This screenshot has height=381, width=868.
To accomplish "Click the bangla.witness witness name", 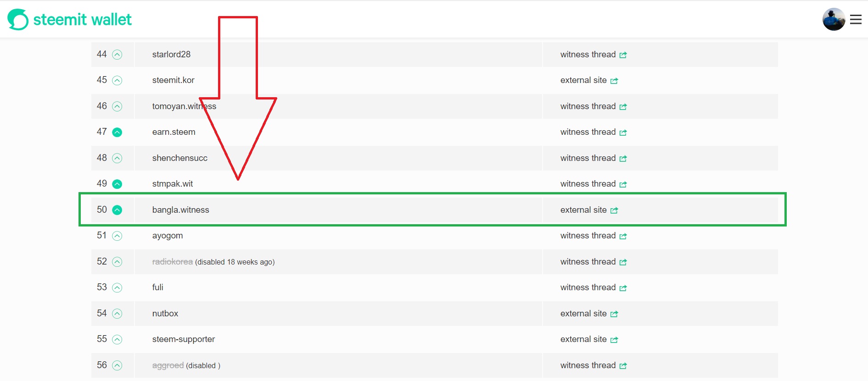I will pos(181,210).
